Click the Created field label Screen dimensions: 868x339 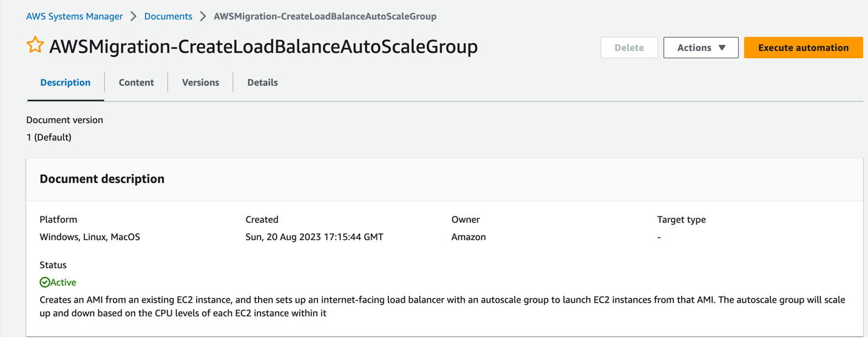(x=262, y=220)
